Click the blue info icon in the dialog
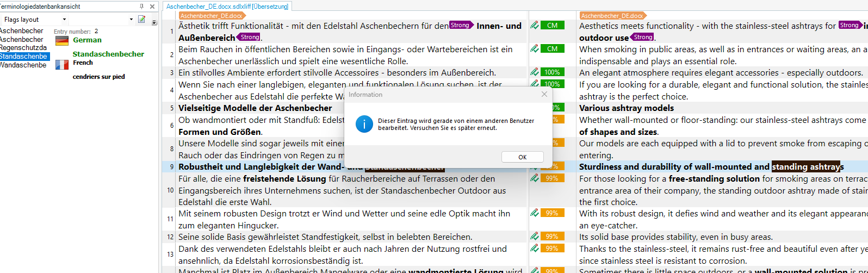This screenshot has width=868, height=273. click(364, 125)
